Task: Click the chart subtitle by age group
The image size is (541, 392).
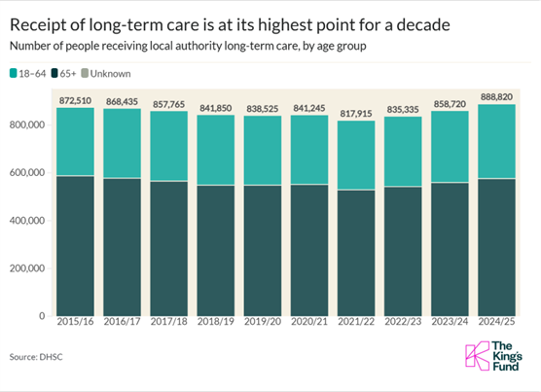Action: click(x=188, y=46)
